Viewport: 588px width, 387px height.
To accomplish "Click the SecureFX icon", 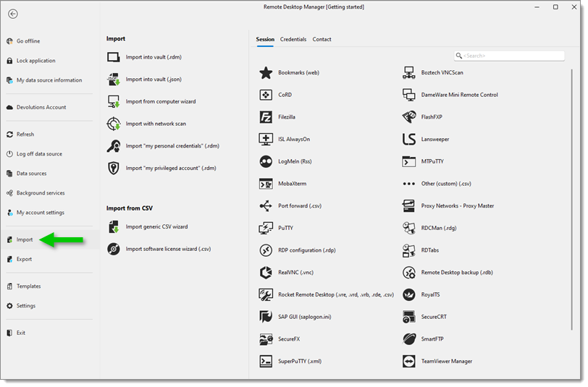I will pyautogui.click(x=266, y=339).
